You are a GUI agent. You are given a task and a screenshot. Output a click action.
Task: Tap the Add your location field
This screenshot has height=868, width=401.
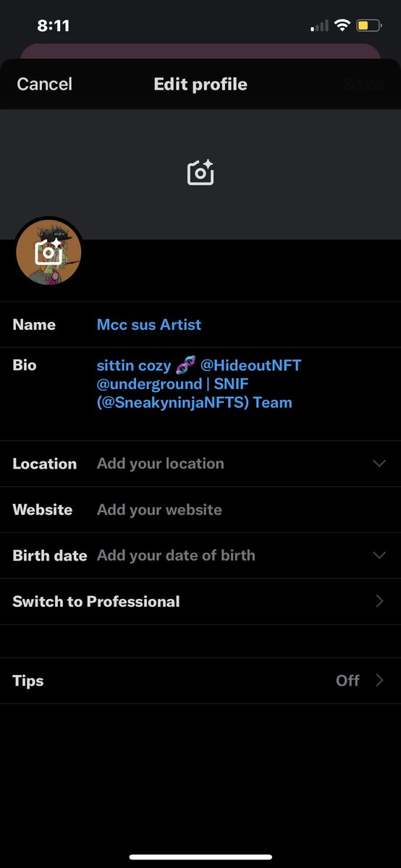click(x=161, y=464)
